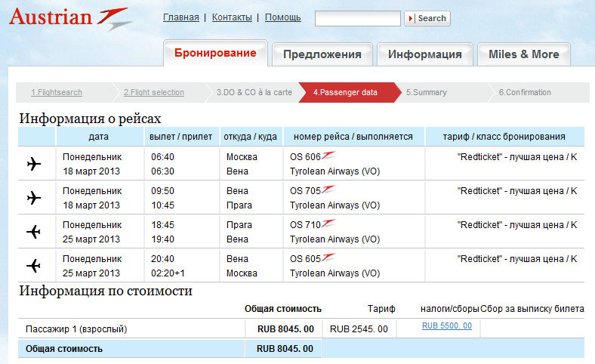The height and width of the screenshot is (364, 595).
Task: Switch to the Предложения tab
Action: [322, 54]
